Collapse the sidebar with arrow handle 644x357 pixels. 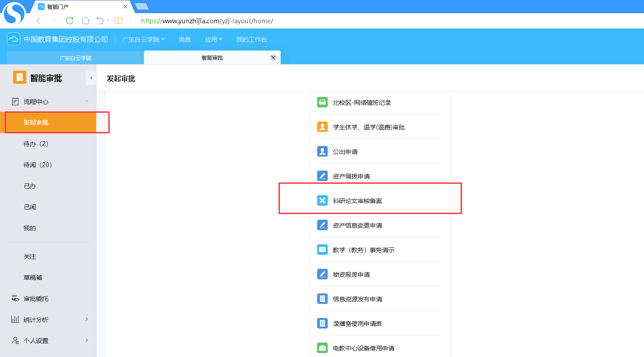tap(91, 78)
